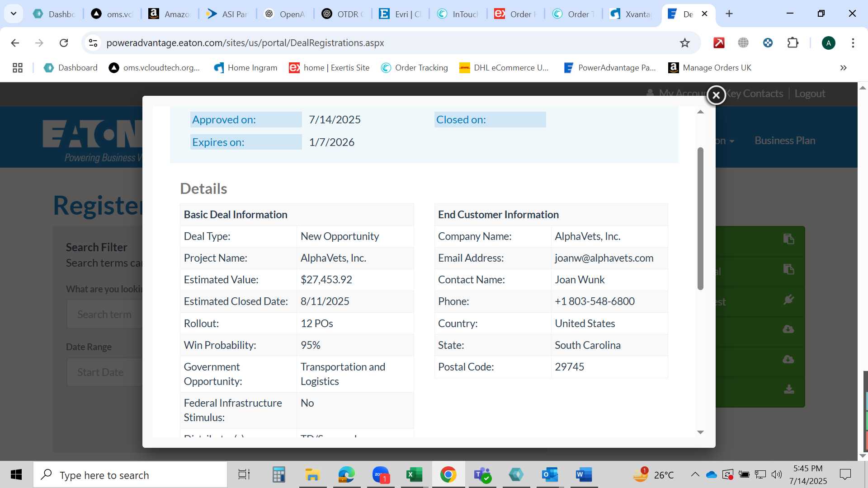
Task: Open the Windows Start menu
Action: [16, 475]
